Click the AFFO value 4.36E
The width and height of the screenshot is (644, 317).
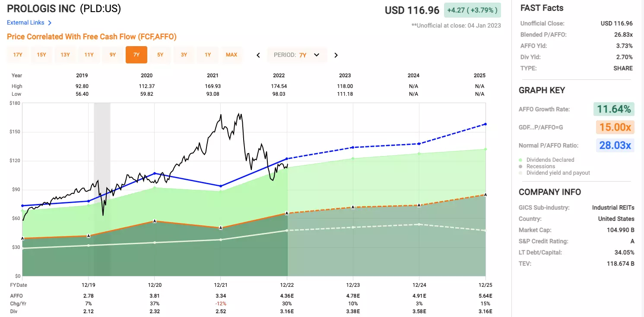pos(287,296)
